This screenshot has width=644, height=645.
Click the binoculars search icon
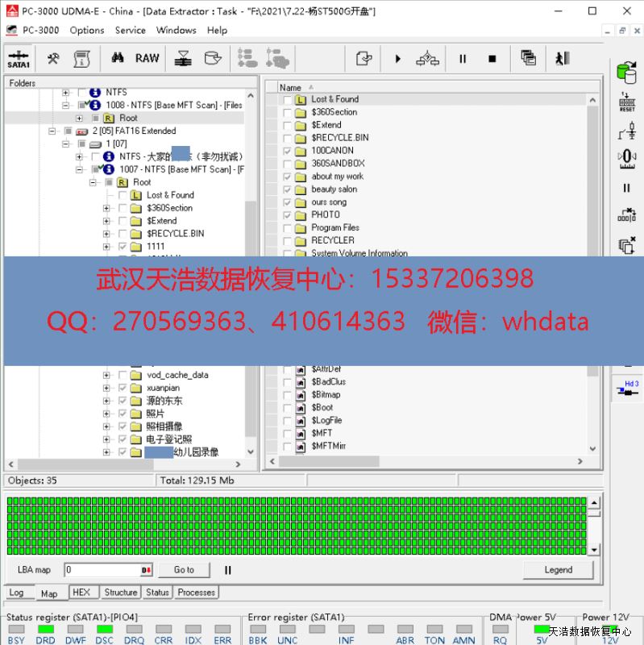[118, 59]
